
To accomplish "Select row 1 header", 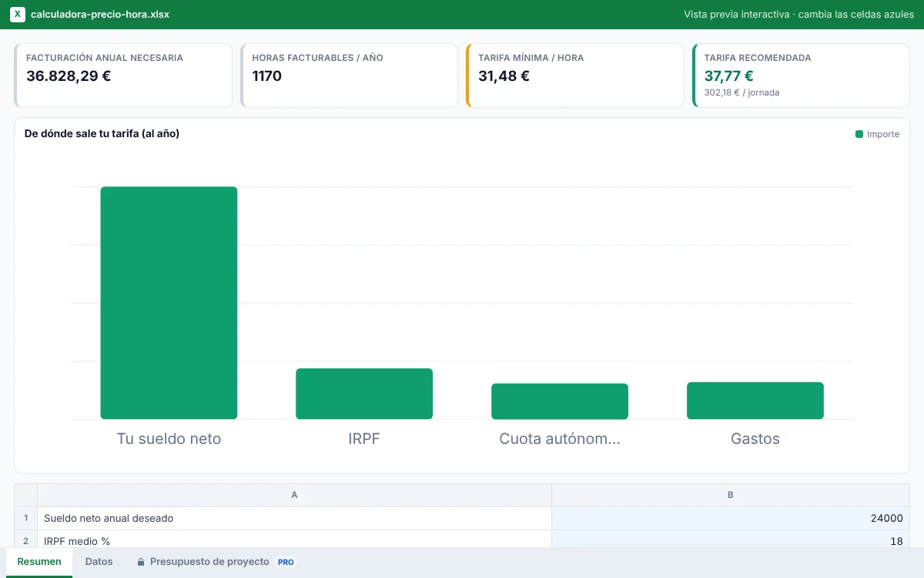I will point(26,519).
